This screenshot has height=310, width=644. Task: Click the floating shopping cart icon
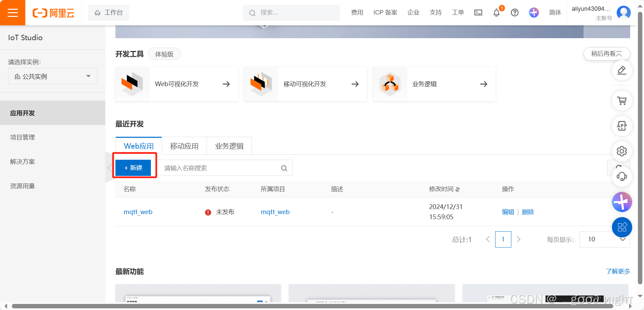click(x=622, y=101)
